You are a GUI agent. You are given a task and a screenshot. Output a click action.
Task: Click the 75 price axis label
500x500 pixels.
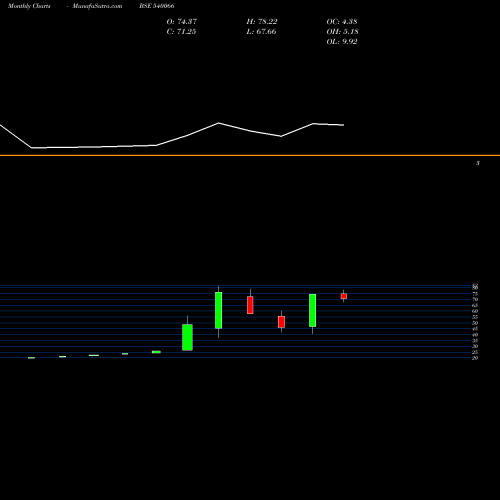coord(475,294)
